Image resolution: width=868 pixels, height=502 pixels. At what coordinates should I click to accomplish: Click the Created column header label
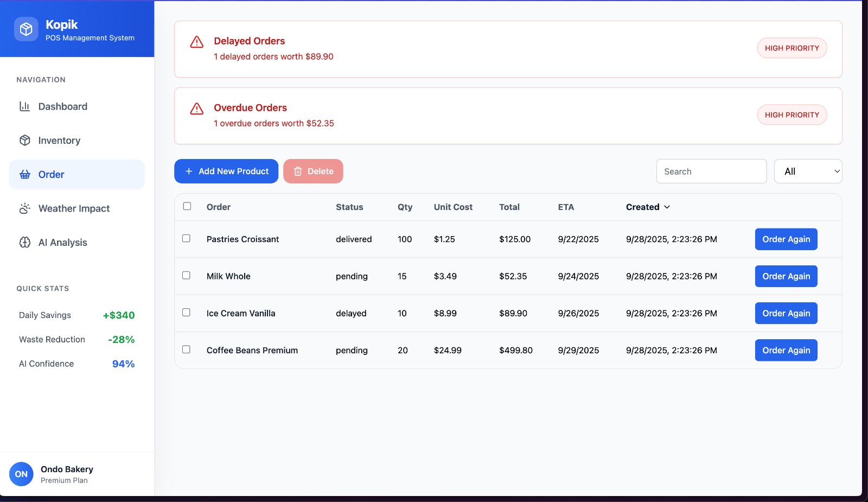[643, 207]
